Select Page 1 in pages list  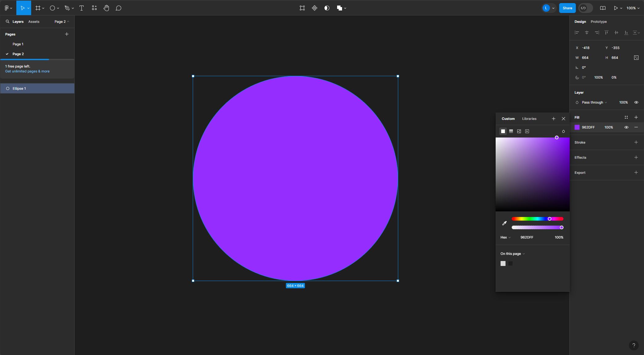click(x=18, y=44)
